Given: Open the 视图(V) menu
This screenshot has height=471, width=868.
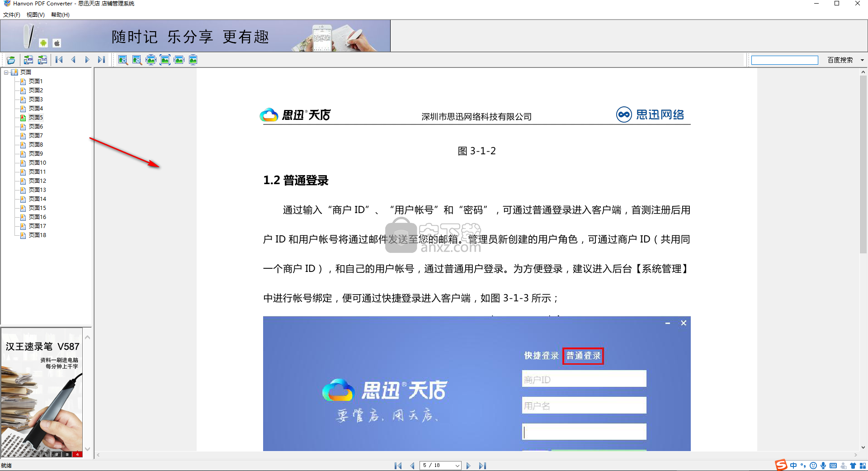Looking at the screenshot, I should coord(36,14).
